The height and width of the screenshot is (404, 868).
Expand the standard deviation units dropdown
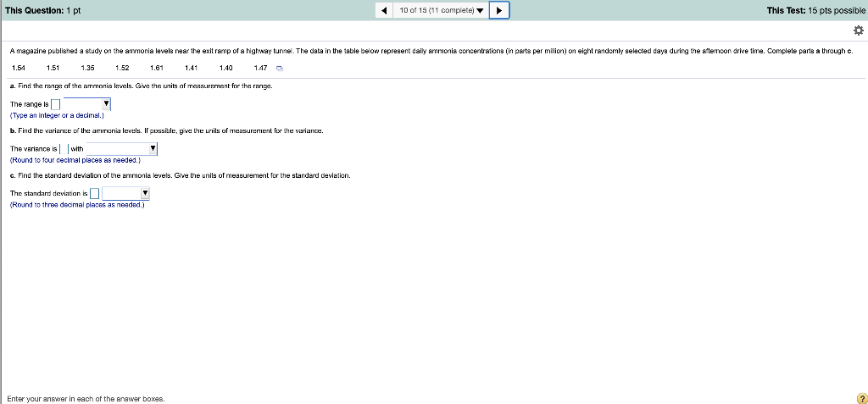126,193
